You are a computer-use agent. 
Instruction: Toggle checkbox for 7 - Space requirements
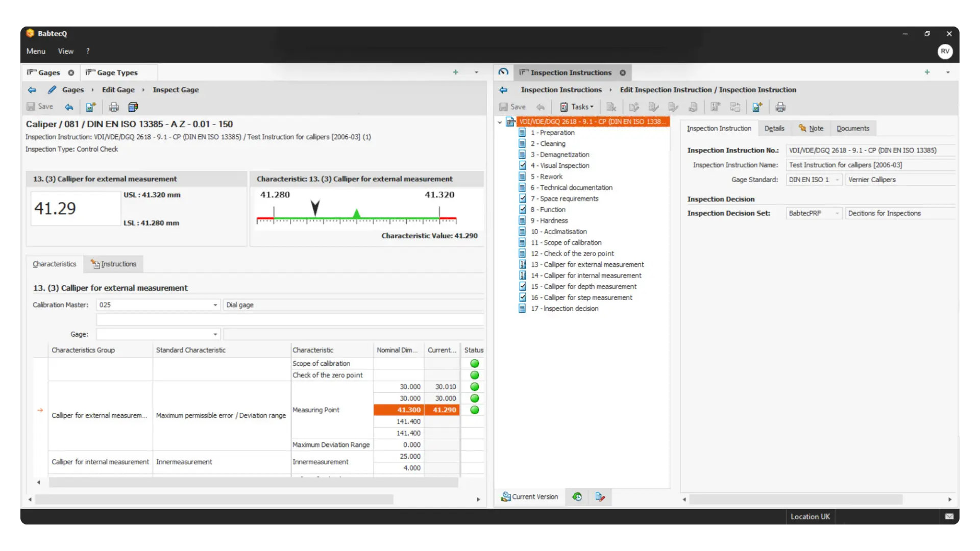pyautogui.click(x=523, y=198)
